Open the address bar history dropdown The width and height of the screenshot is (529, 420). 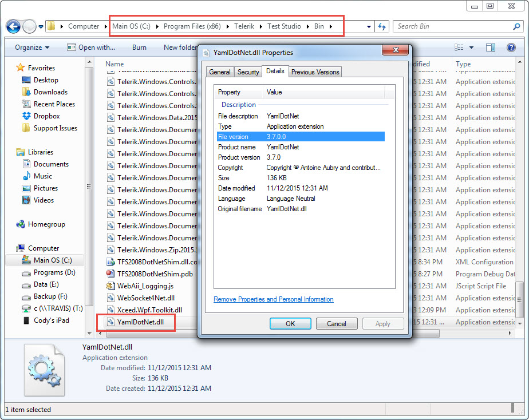(369, 27)
